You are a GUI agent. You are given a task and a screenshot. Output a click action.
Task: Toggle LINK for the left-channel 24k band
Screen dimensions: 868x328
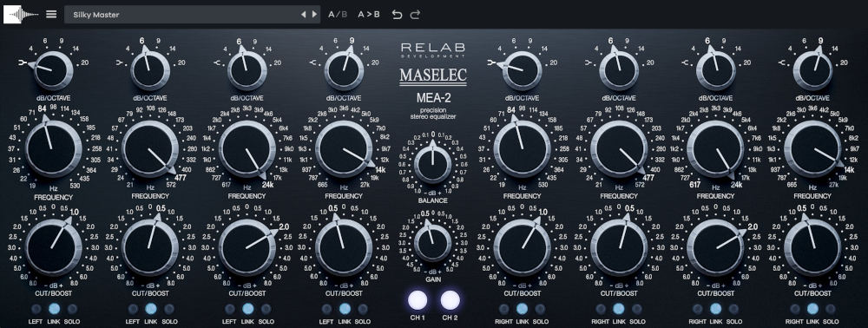tap(248, 309)
